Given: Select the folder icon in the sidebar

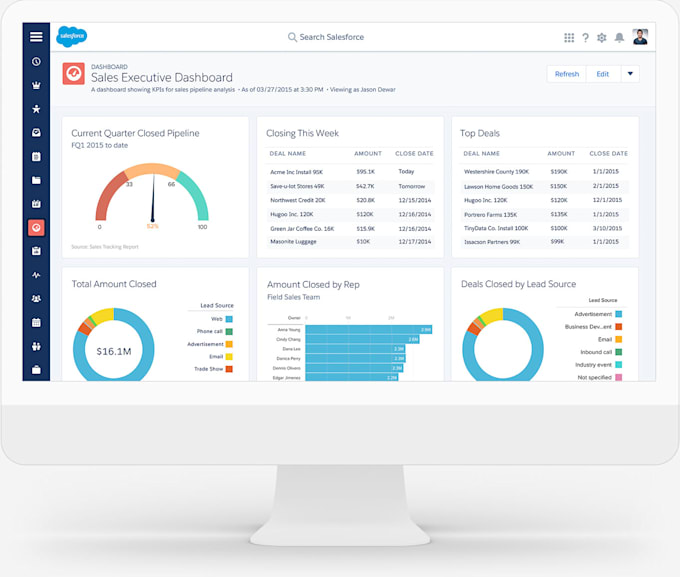Looking at the screenshot, I should [x=36, y=180].
